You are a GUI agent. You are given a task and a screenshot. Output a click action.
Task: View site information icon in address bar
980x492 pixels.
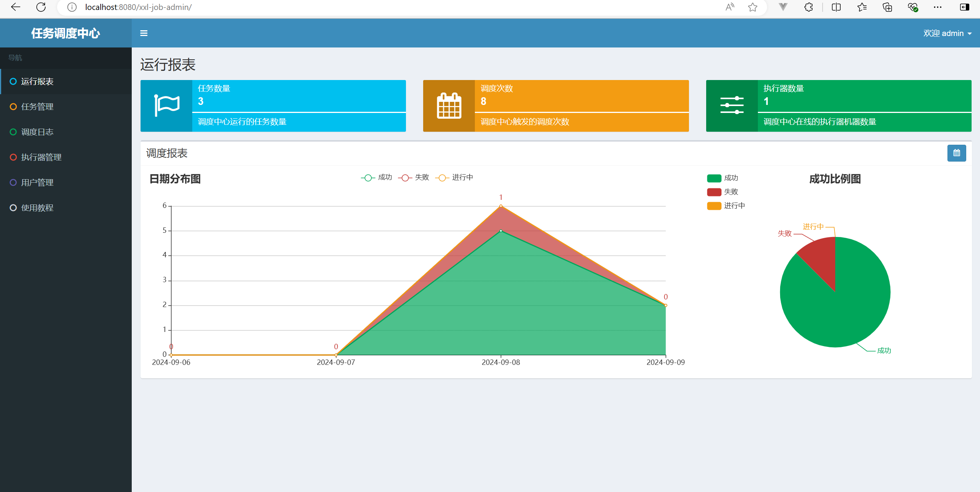(72, 7)
